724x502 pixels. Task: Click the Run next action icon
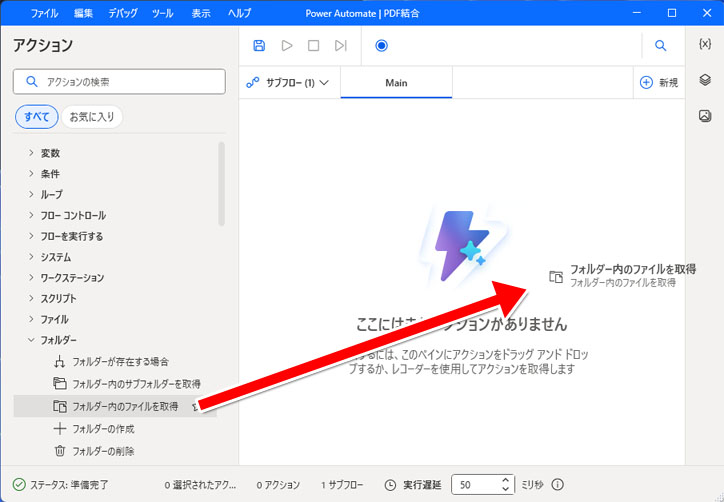pos(341,46)
